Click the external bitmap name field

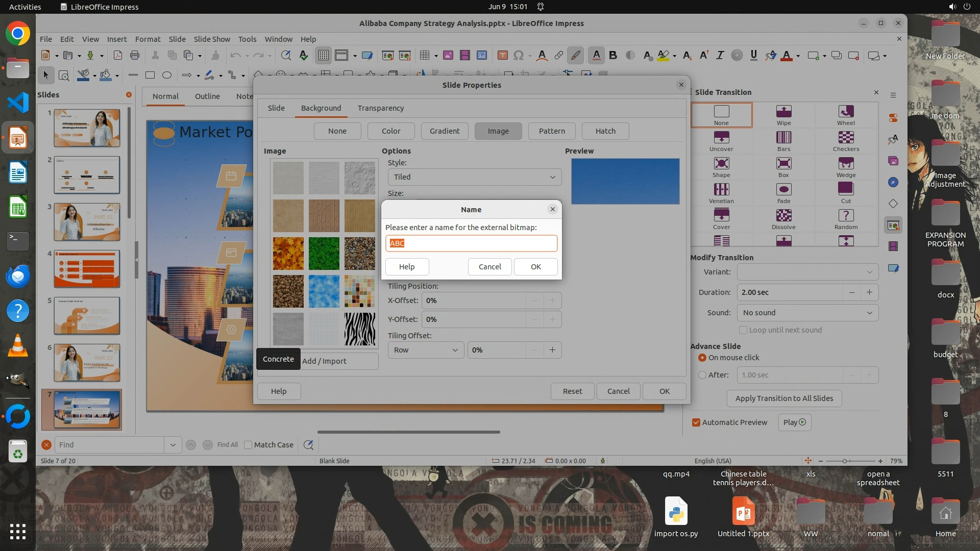pyautogui.click(x=471, y=243)
